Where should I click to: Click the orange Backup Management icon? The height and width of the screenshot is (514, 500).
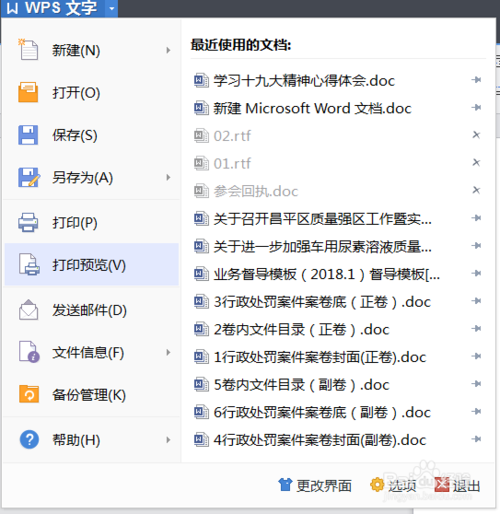tap(29, 394)
